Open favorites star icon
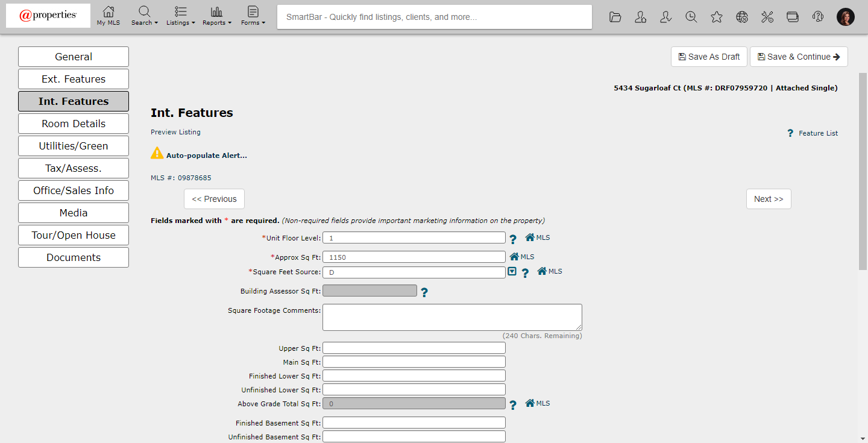This screenshot has height=443, width=868. (717, 17)
